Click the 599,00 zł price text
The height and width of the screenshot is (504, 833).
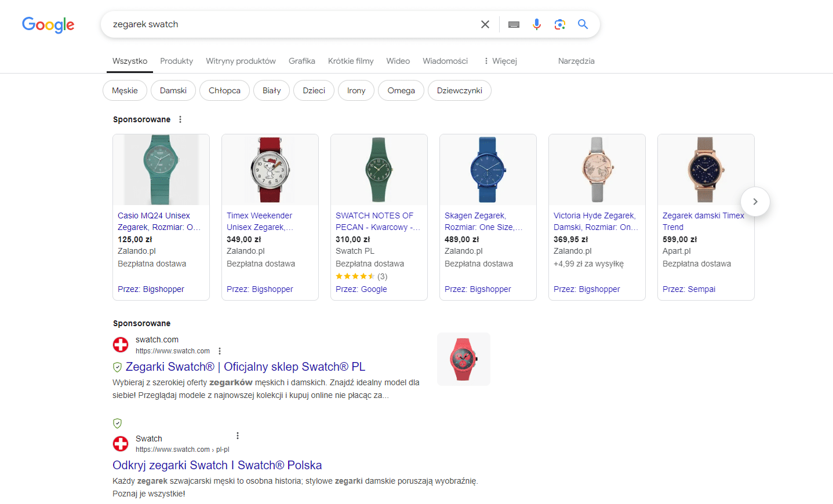[679, 239]
